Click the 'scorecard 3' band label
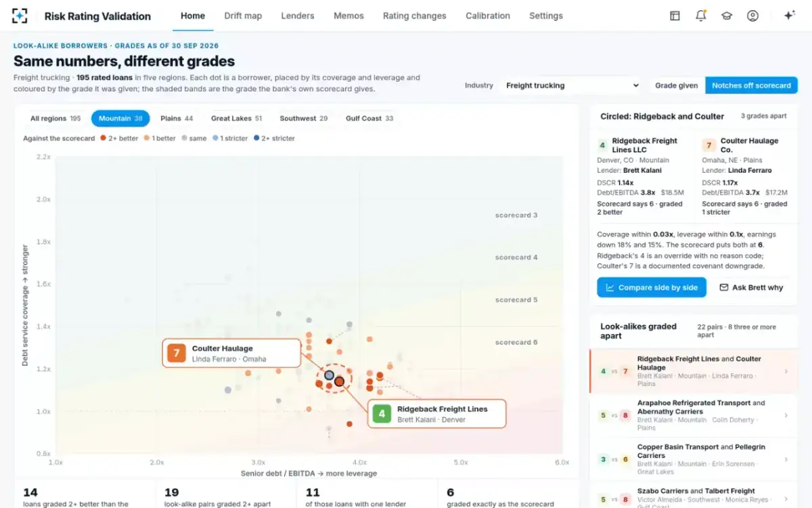The height and width of the screenshot is (508, 812). tap(516, 215)
